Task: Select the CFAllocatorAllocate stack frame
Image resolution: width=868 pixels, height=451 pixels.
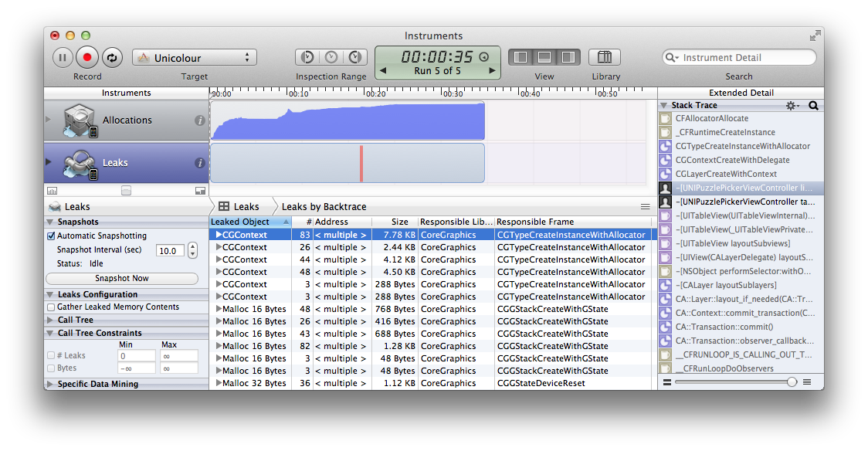Action: click(741, 118)
